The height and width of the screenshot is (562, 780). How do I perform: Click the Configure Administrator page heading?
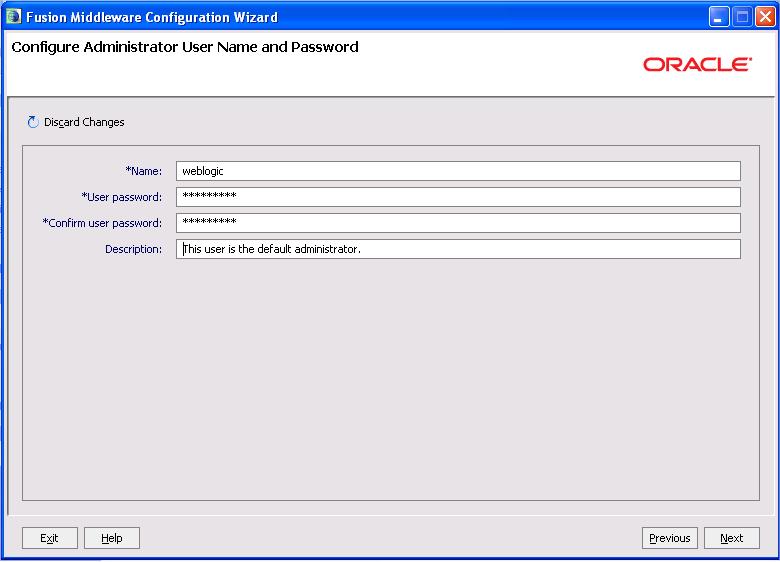185,47
